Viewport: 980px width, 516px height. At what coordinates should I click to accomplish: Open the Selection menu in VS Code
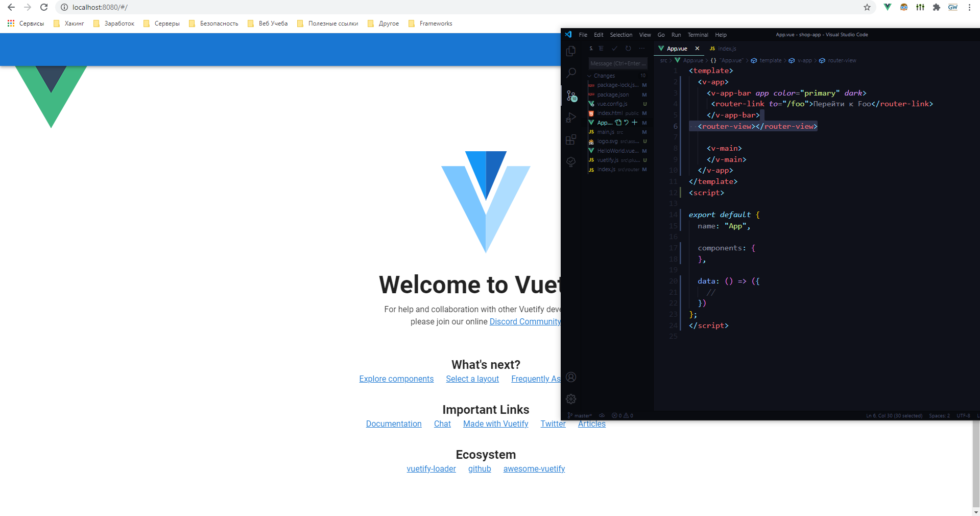[621, 35]
